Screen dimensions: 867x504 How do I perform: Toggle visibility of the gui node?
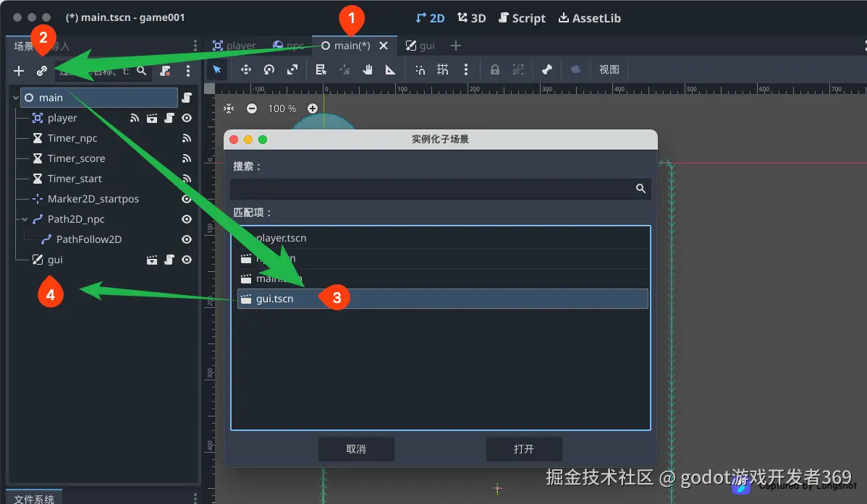[187, 260]
